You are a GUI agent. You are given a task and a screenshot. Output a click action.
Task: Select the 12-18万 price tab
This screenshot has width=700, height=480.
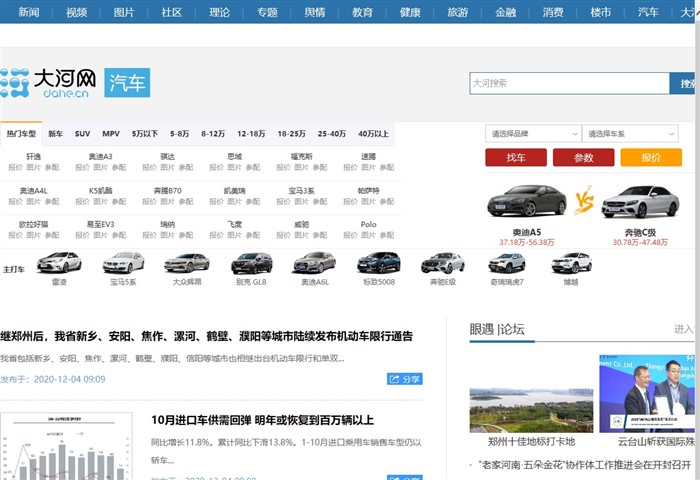coord(251,134)
